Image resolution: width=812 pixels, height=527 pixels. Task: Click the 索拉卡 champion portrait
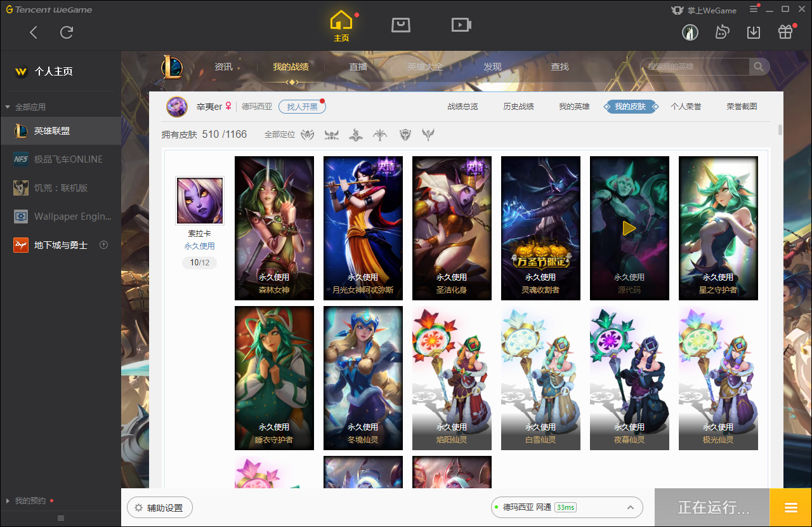point(200,201)
